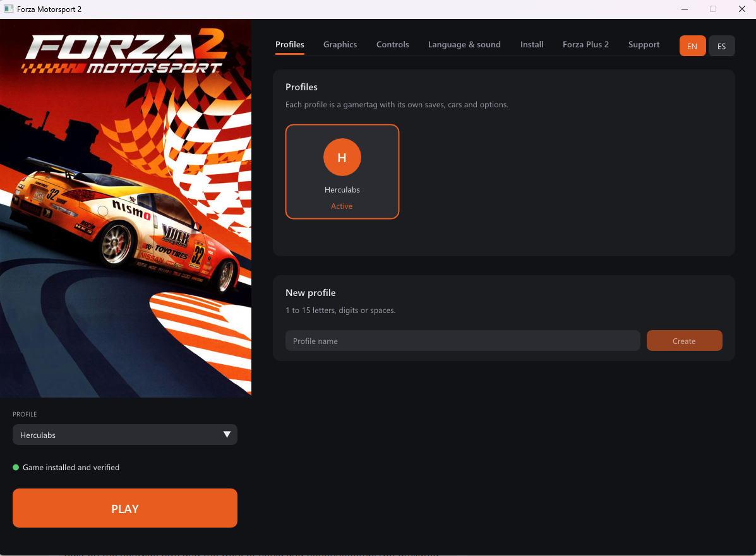Switch to the Graphics tab
The height and width of the screenshot is (556, 756).
(340, 44)
